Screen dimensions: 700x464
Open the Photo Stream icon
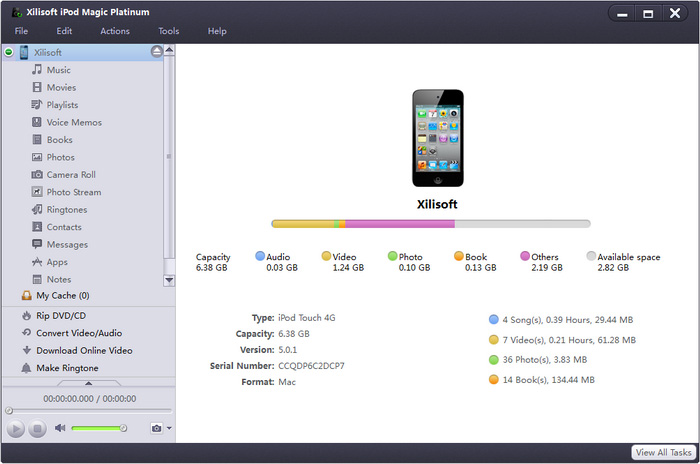pyautogui.click(x=37, y=192)
